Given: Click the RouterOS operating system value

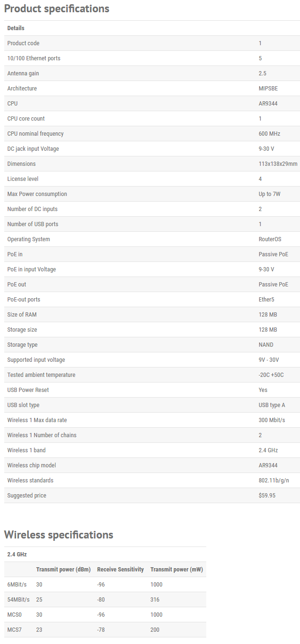Looking at the screenshot, I should point(270,239).
